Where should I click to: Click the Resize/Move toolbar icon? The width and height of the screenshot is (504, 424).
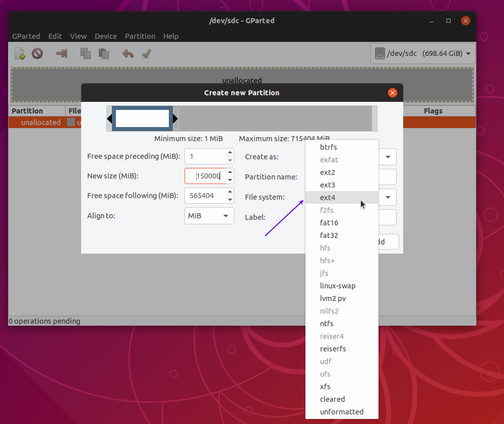[61, 53]
